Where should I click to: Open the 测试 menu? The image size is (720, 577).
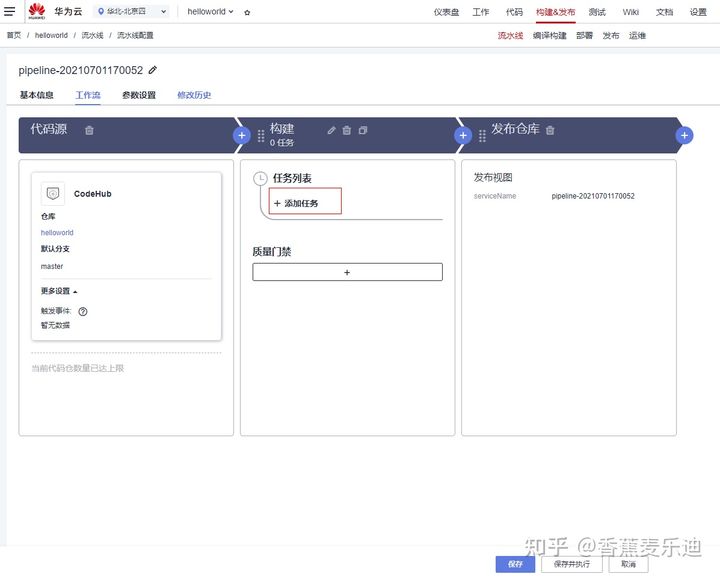pos(597,12)
